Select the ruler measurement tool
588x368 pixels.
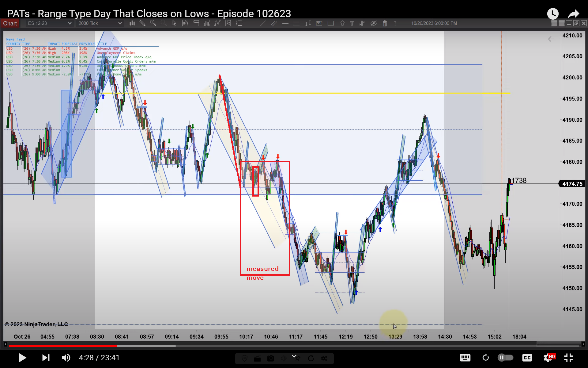coord(319,23)
